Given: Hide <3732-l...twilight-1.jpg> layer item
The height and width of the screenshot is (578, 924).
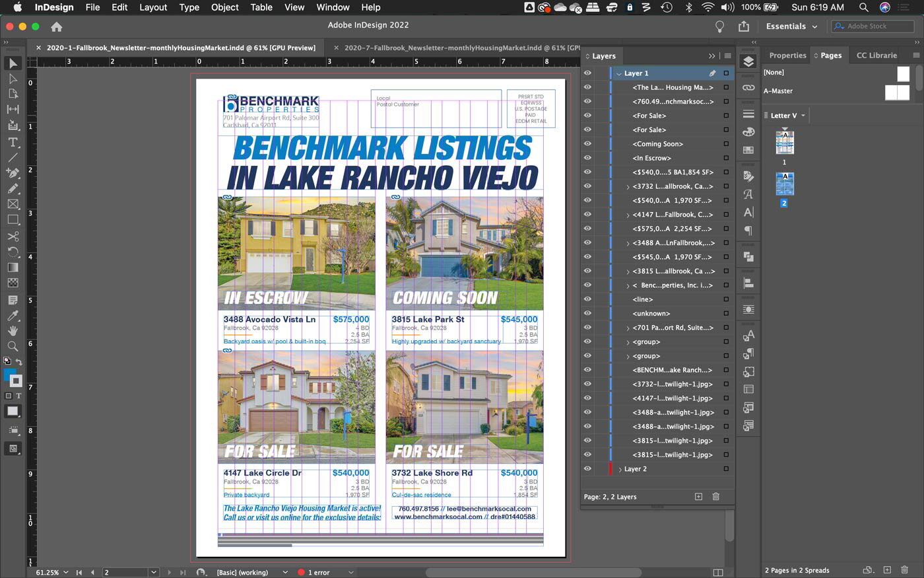Looking at the screenshot, I should click(x=587, y=384).
